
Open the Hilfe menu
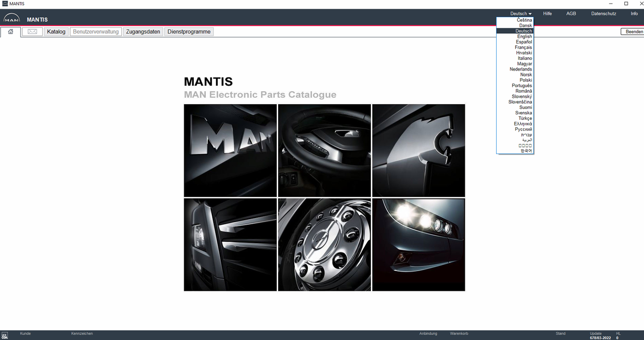[x=547, y=14]
